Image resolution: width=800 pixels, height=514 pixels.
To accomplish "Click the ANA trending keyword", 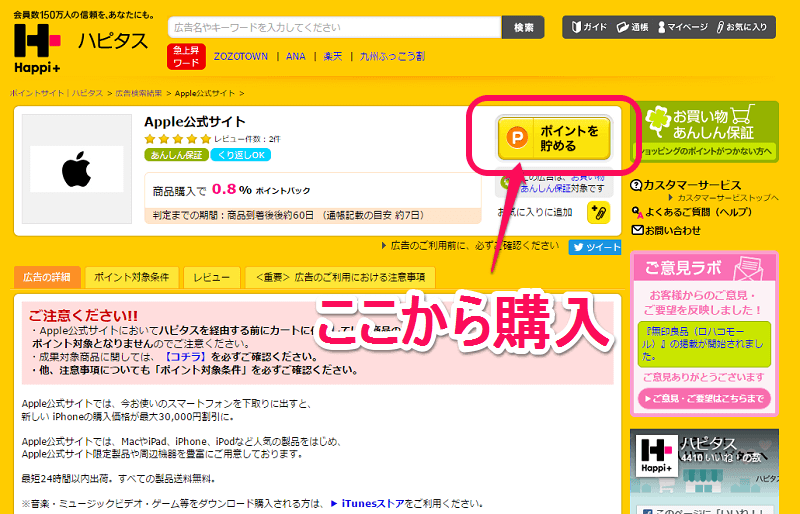I will tap(295, 56).
